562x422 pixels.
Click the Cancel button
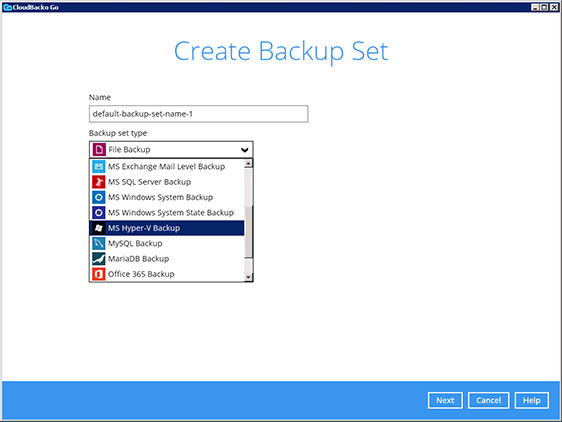click(488, 400)
